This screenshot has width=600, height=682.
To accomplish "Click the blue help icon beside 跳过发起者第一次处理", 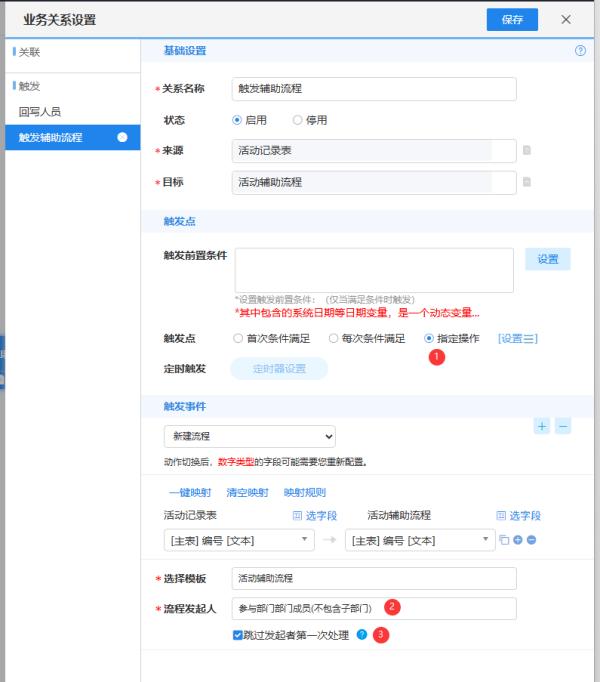I will 361,634.
